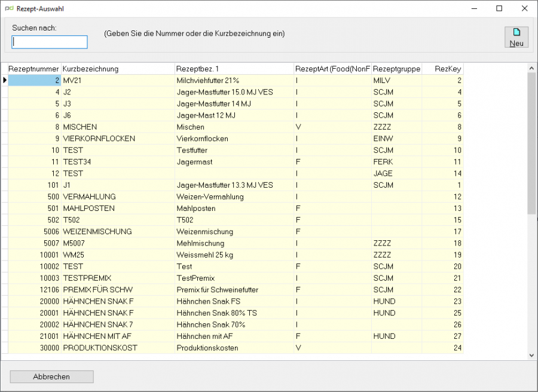Click the row pointer arrow beside MV21
This screenshot has width=538, height=392.
(x=5, y=80)
